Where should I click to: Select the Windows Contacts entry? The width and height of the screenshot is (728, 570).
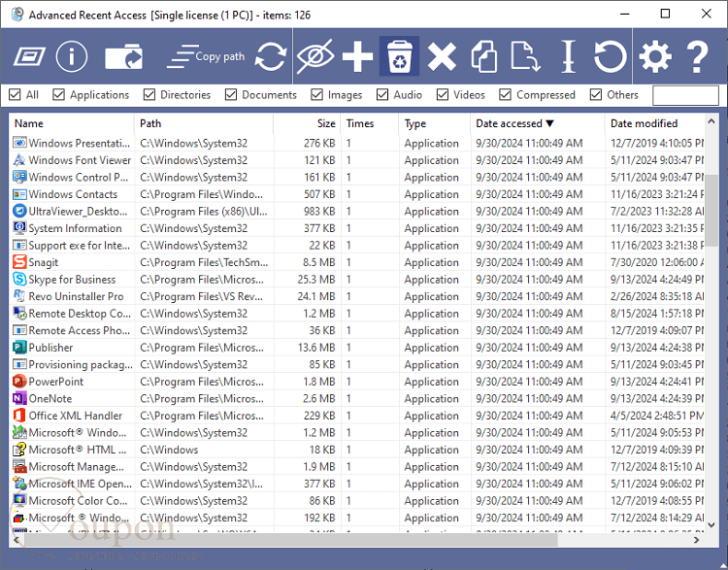pos(356,194)
